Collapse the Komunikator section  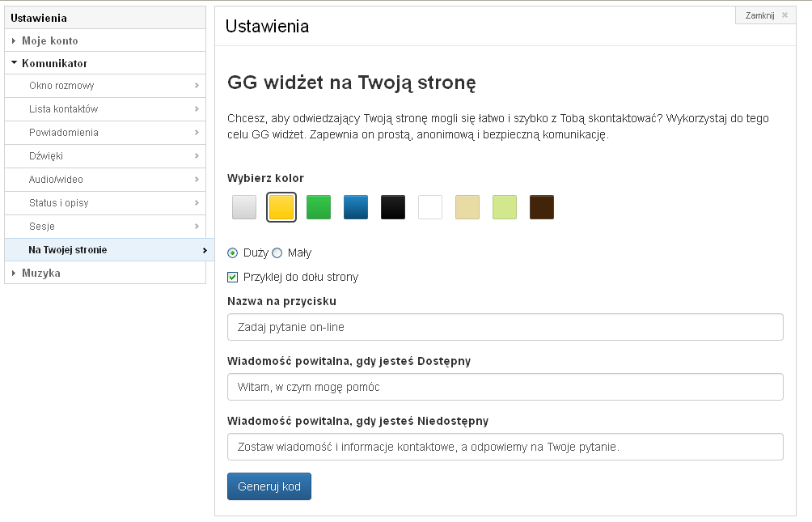coord(105,63)
